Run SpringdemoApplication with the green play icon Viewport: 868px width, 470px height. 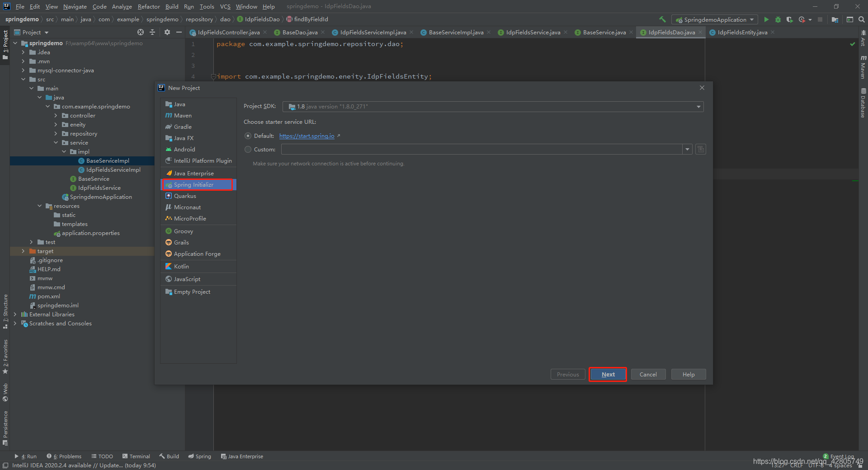[x=766, y=19]
